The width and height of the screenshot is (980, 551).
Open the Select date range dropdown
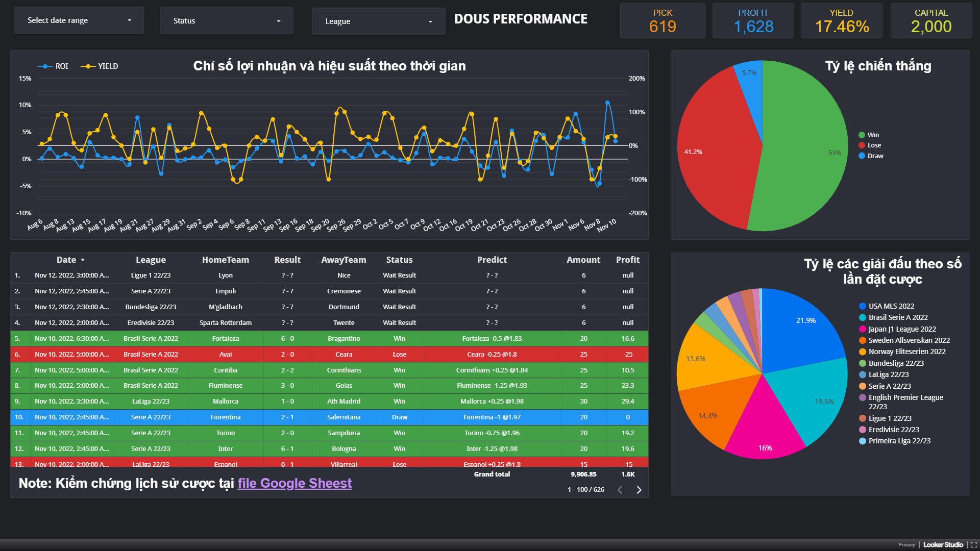79,20
